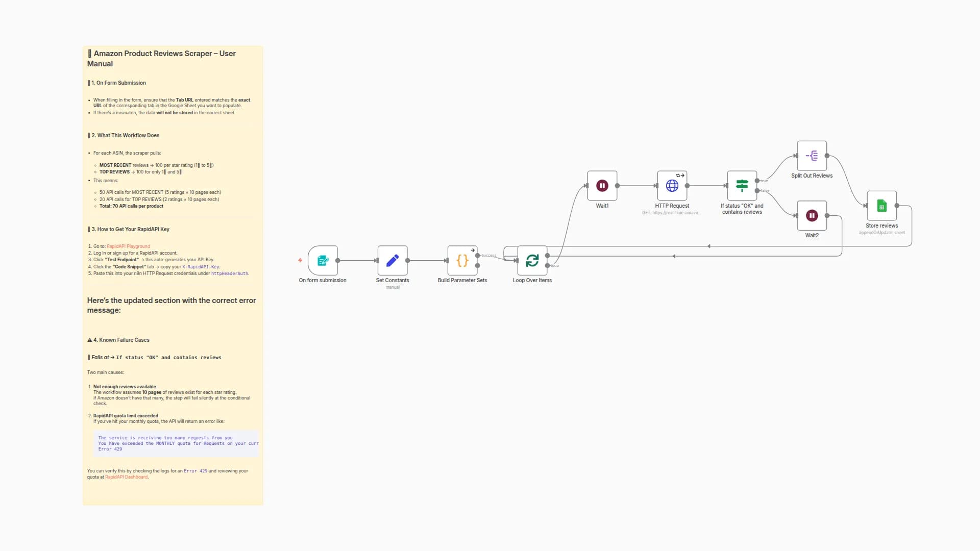This screenshot has height=551, width=980.
Task: Open the Wait1 pause node
Action: coord(602,186)
